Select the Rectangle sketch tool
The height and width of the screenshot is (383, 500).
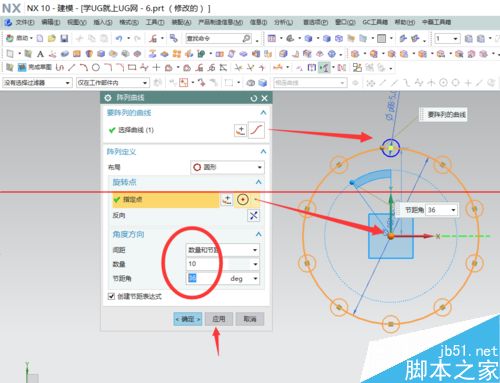[132, 68]
